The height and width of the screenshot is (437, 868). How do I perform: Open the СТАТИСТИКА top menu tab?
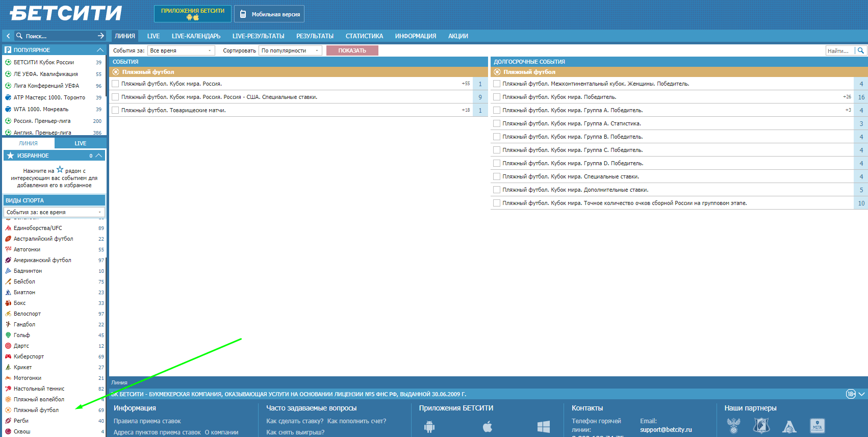[364, 36]
